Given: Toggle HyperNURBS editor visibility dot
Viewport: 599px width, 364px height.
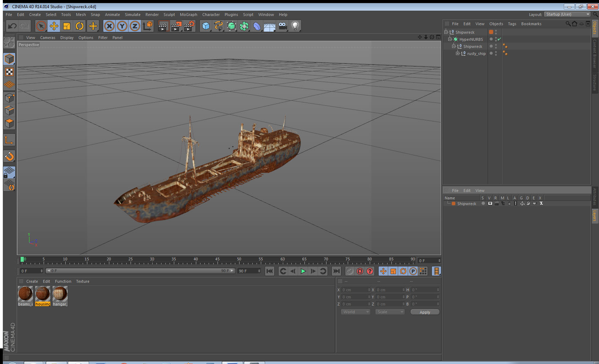Looking at the screenshot, I should pos(496,38).
